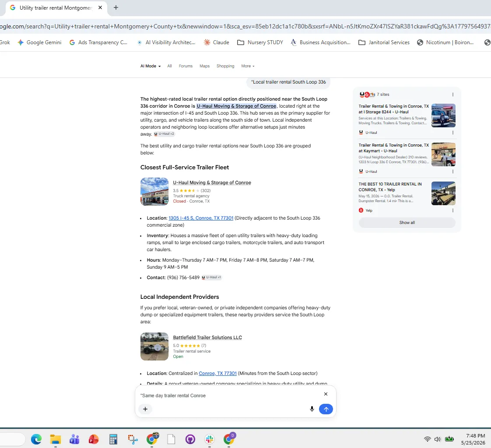Open the blank document icon in the taskbar
Viewport: 491px width, 448px height.
tap(171, 440)
